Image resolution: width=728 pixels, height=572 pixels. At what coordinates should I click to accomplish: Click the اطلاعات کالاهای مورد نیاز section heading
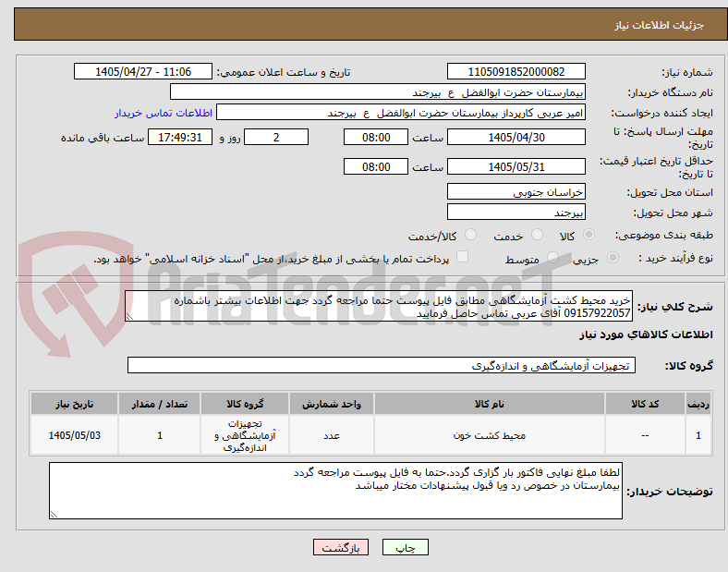pos(646,335)
